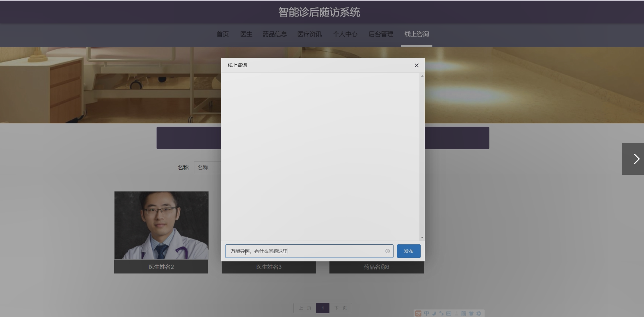Toggle IME punctuation mode
644x317 pixels.
click(441, 313)
